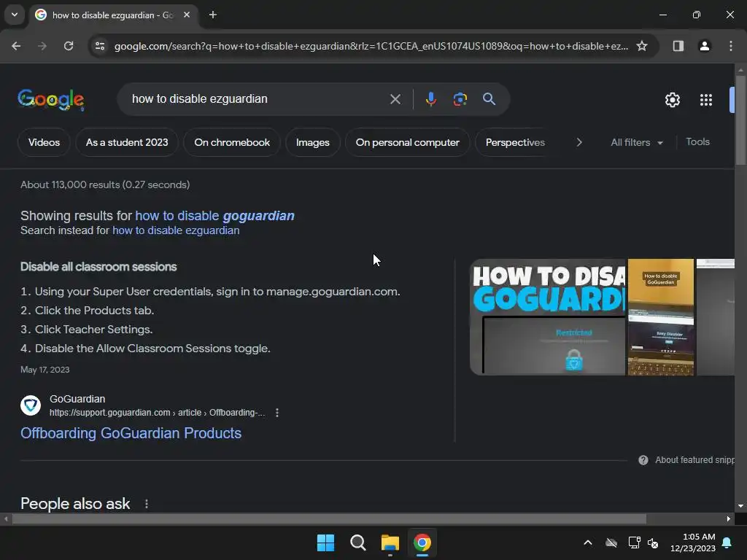The width and height of the screenshot is (747, 560).
Task: Search by image with Google Lens
Action: click(460, 99)
